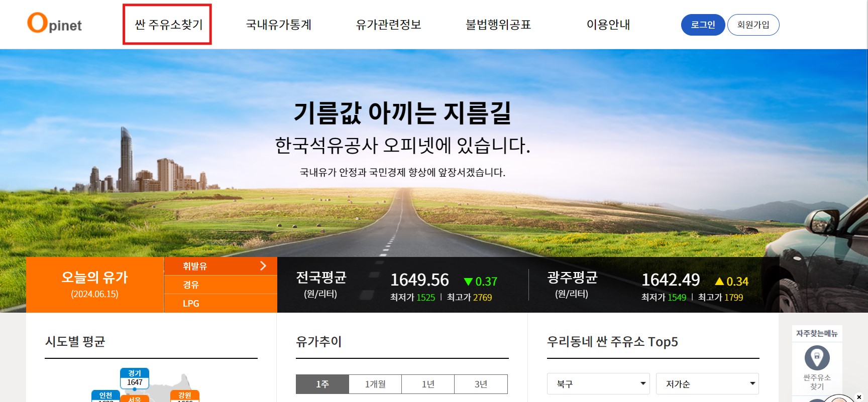Open the 이용안내 menu

coord(608,25)
